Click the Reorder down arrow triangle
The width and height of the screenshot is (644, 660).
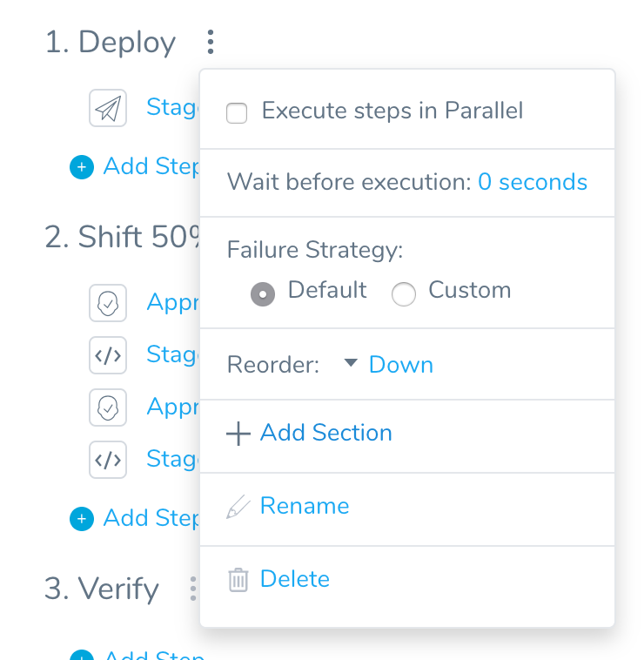click(x=351, y=362)
